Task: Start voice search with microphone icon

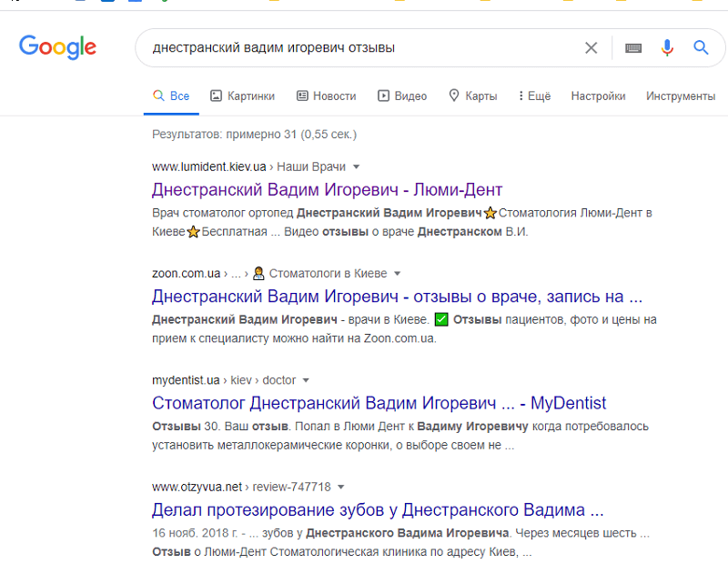Action: point(667,48)
